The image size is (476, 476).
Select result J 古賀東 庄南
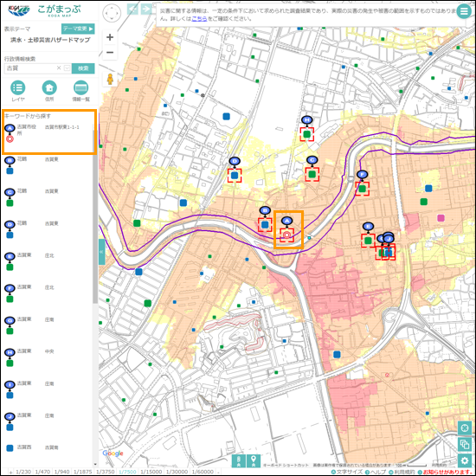48,421
